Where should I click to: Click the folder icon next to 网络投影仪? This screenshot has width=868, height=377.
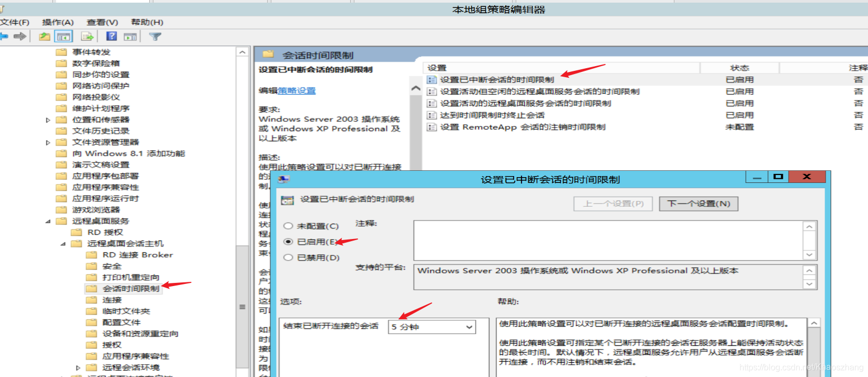61,97
